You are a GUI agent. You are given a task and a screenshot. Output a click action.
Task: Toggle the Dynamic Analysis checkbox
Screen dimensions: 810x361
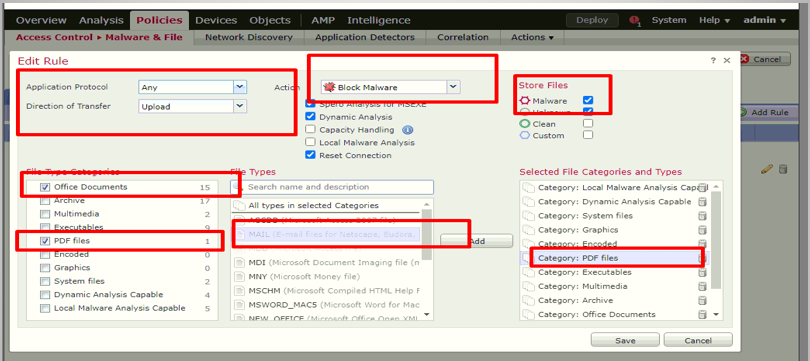pos(310,117)
